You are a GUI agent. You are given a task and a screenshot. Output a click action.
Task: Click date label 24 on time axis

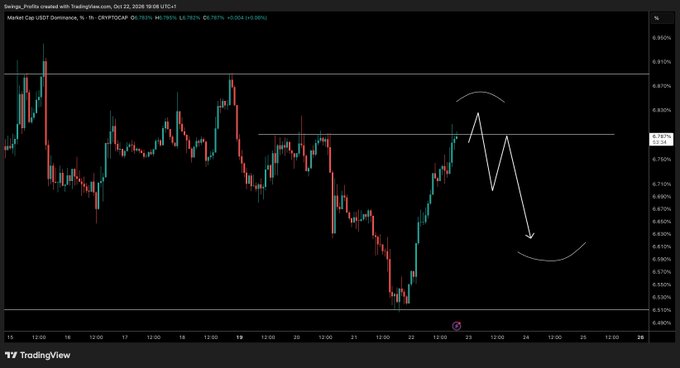pos(526,337)
